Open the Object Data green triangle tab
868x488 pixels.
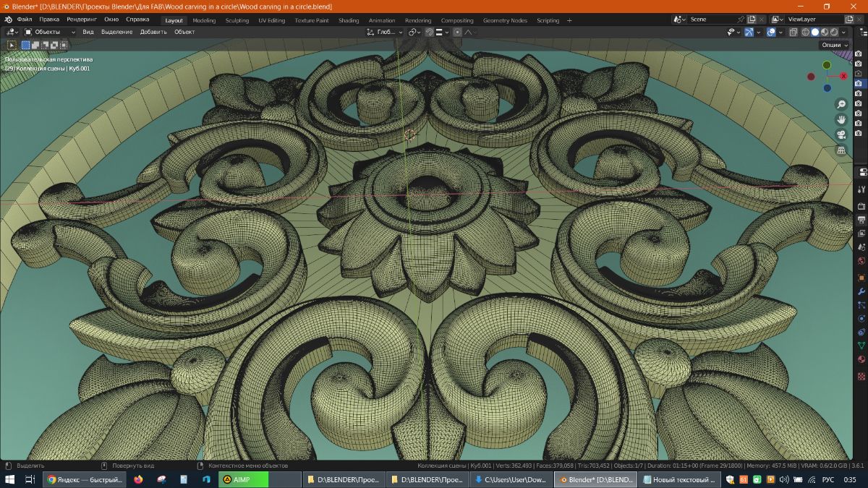pyautogui.click(x=861, y=346)
